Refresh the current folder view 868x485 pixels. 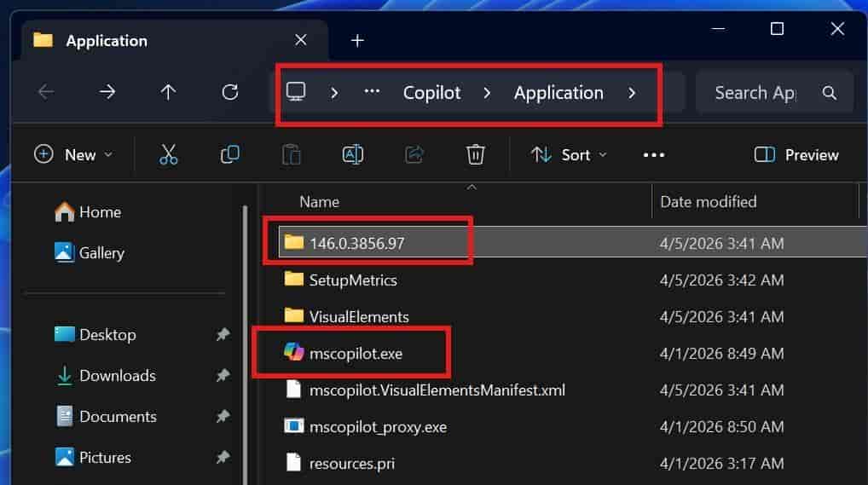[229, 92]
